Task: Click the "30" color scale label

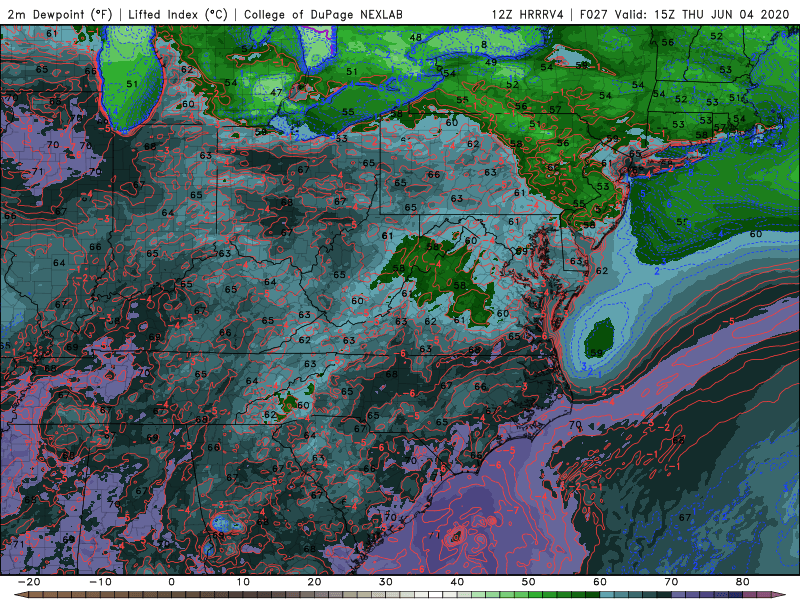Action: [x=386, y=582]
